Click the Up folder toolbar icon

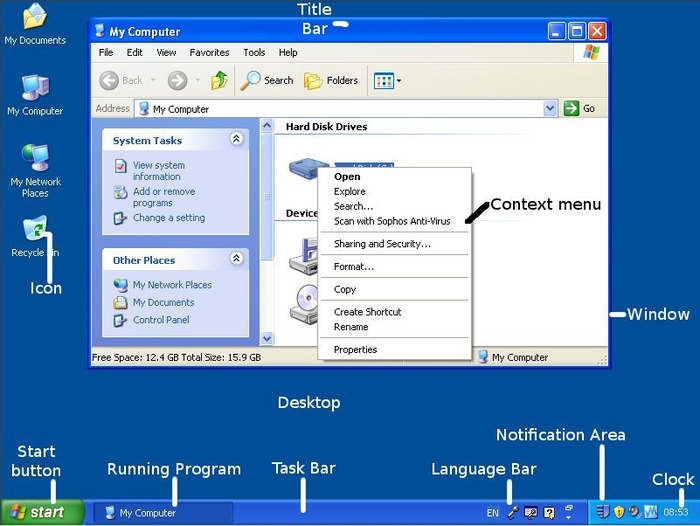click(x=218, y=81)
